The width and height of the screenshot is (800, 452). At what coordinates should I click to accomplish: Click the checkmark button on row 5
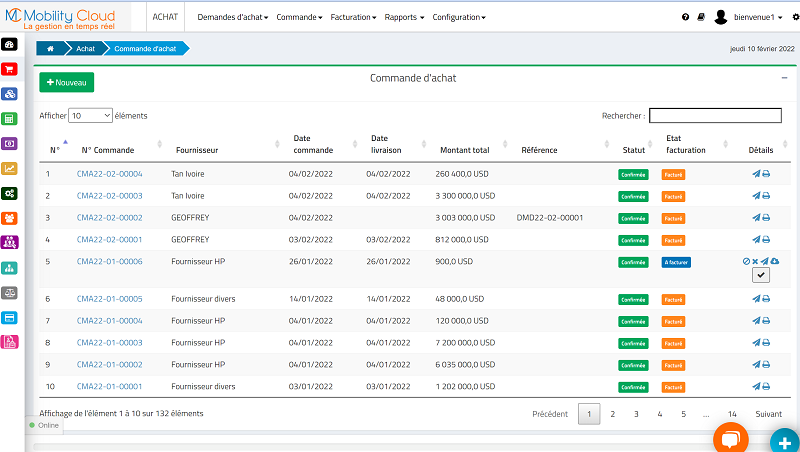761,276
